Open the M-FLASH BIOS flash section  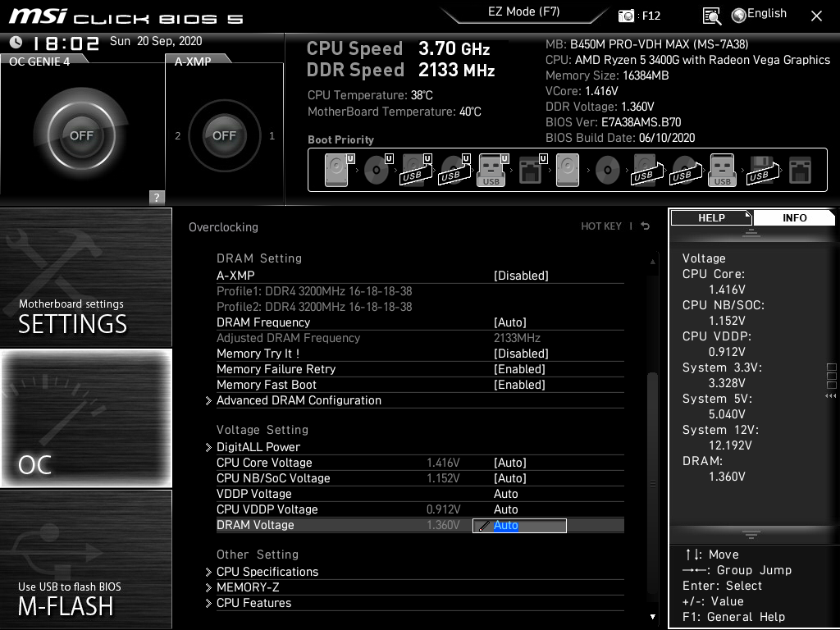coord(85,559)
